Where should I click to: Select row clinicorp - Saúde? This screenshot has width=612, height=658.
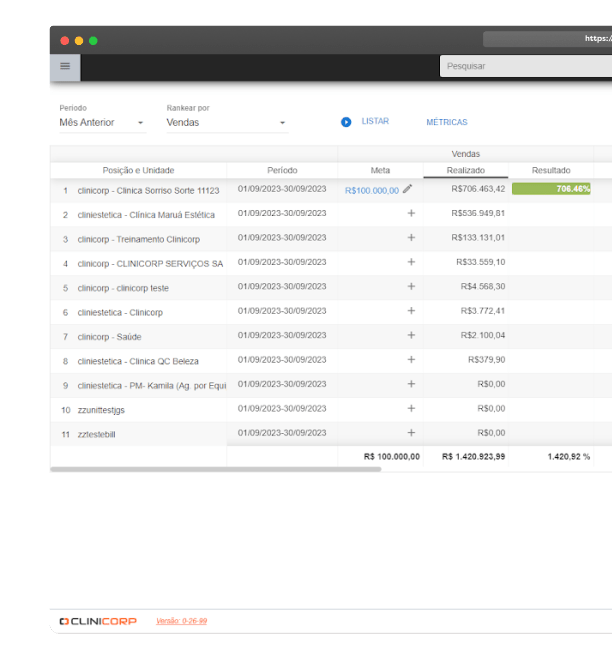[x=109, y=337]
